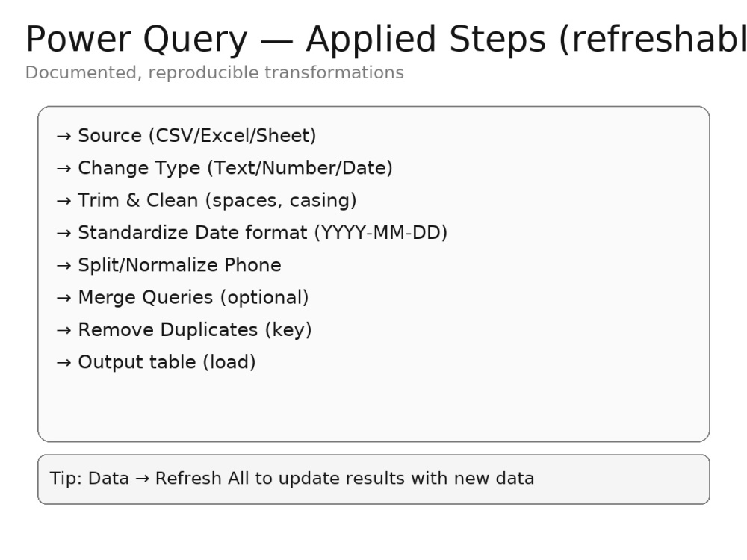Click the Tip: Data Refresh All box
Screen dimensions: 747x560
373,479
